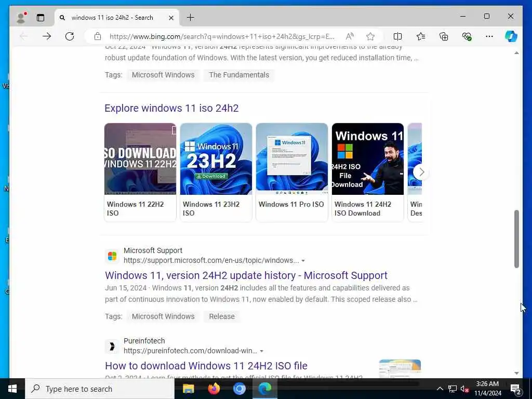Click The Fundamentals tag

(239, 75)
